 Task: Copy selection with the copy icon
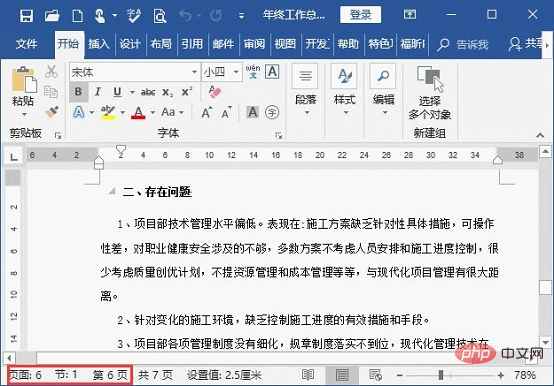coord(51,92)
